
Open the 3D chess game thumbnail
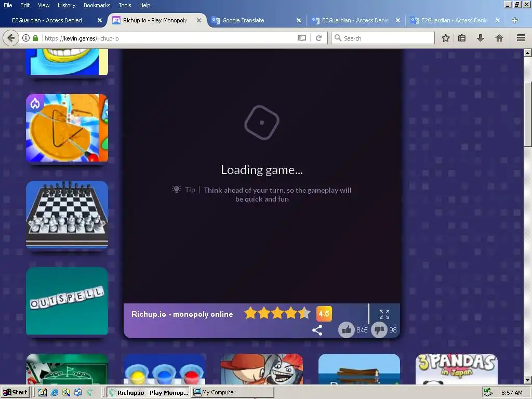[x=67, y=215]
